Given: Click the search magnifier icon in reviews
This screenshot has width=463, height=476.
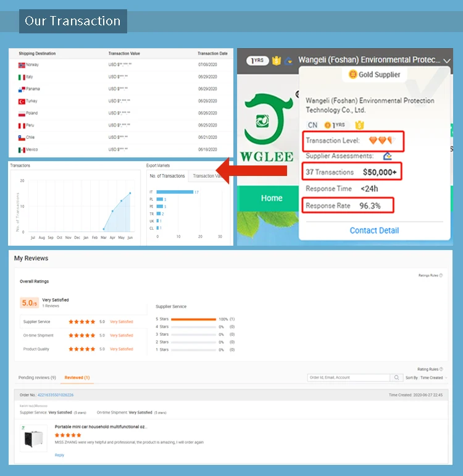Looking at the screenshot, I should (396, 377).
